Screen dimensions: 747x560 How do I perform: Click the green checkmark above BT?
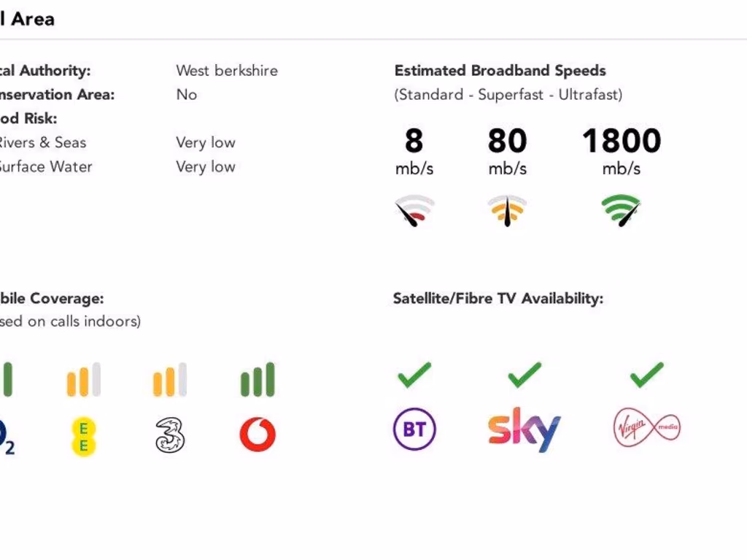pyautogui.click(x=414, y=375)
